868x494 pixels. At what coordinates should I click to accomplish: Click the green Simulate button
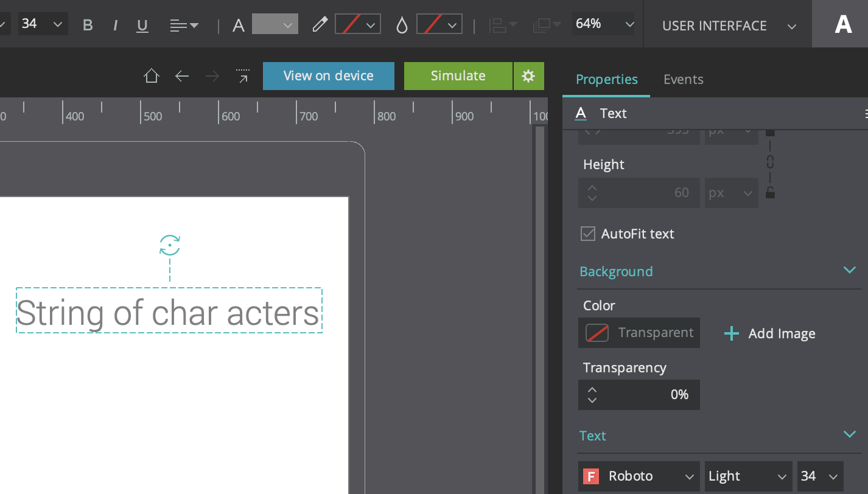tap(458, 76)
